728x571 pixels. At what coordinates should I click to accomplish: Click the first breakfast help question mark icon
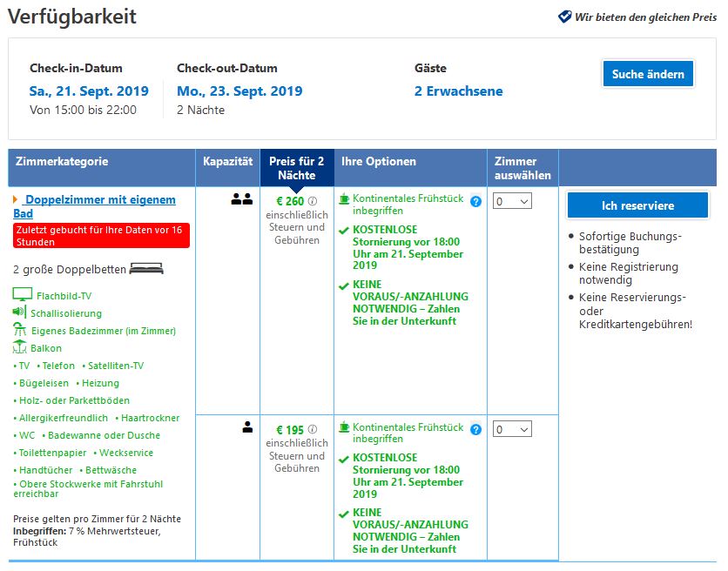pos(475,201)
